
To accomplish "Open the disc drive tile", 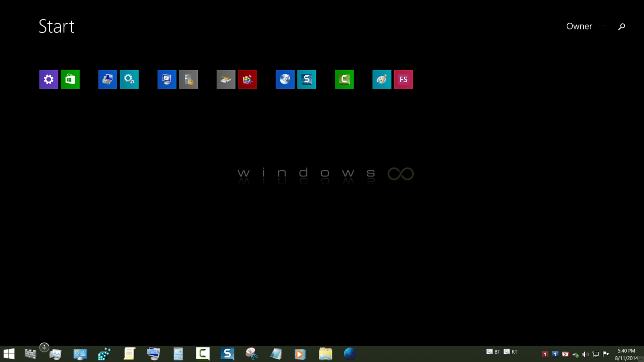I will point(285,80).
